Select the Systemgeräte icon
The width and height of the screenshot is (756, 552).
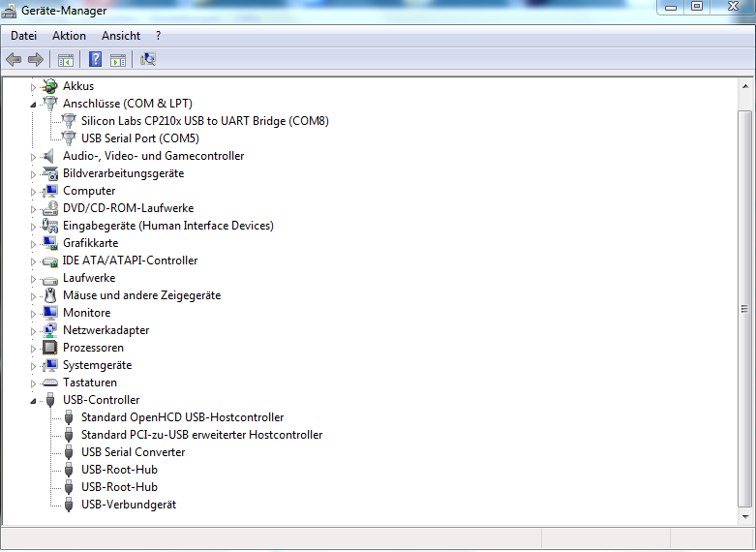tap(50, 365)
